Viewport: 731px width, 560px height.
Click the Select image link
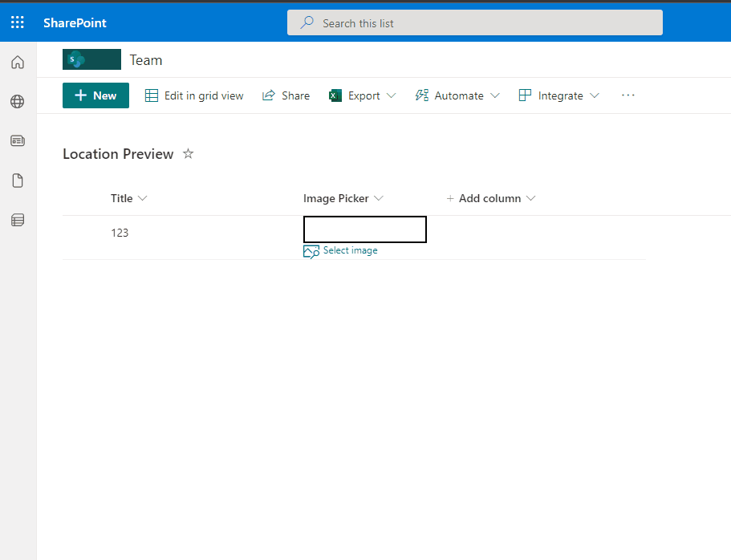click(x=350, y=250)
